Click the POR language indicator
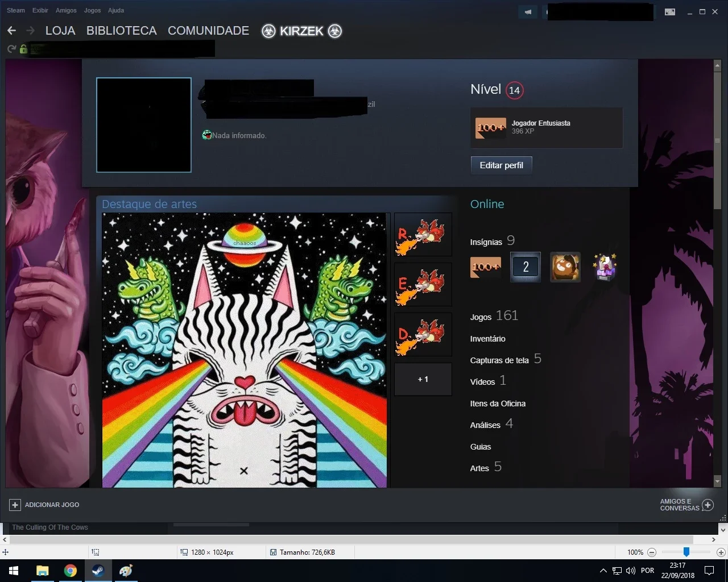Viewport: 728px width, 582px height. (x=647, y=571)
